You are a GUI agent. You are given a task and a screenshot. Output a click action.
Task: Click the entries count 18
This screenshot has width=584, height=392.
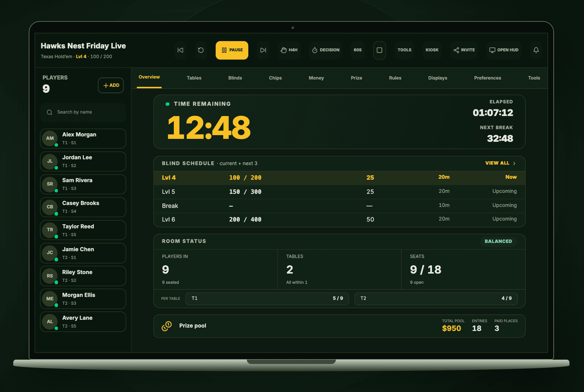click(x=476, y=329)
